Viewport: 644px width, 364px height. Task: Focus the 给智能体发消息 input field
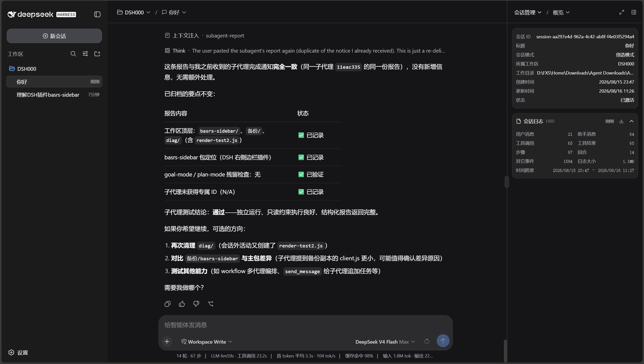[305, 325]
